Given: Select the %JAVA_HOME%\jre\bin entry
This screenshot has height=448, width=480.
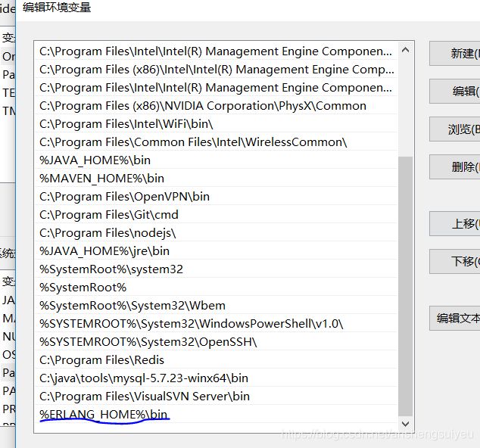Looking at the screenshot, I should 217,251.
